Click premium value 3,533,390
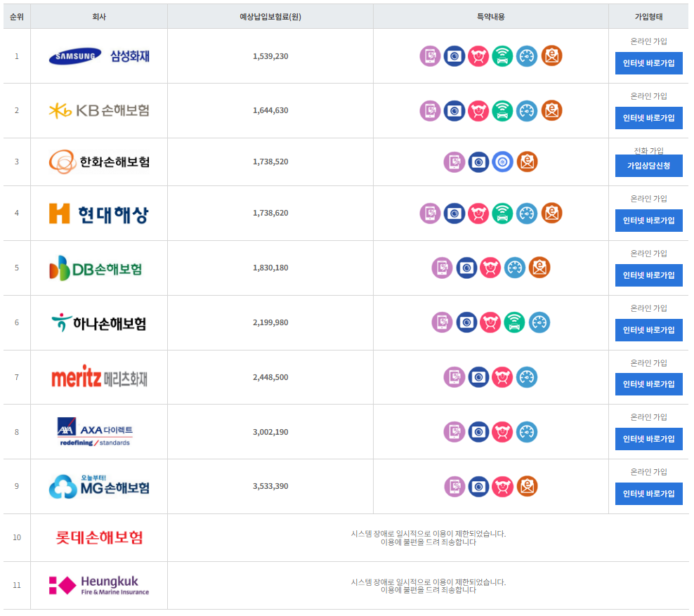The height and width of the screenshot is (616, 694). coord(270,486)
